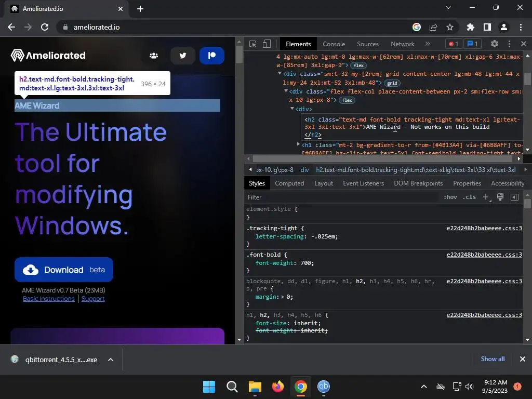Toggle the :hov element state panel
Screen dimensions: 532x399
[x=450, y=197]
